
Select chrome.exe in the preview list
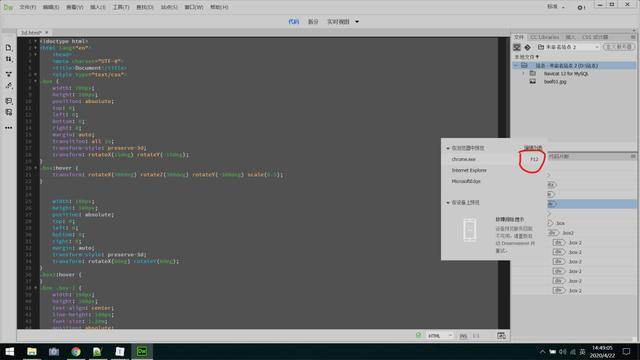pyautogui.click(x=464, y=159)
